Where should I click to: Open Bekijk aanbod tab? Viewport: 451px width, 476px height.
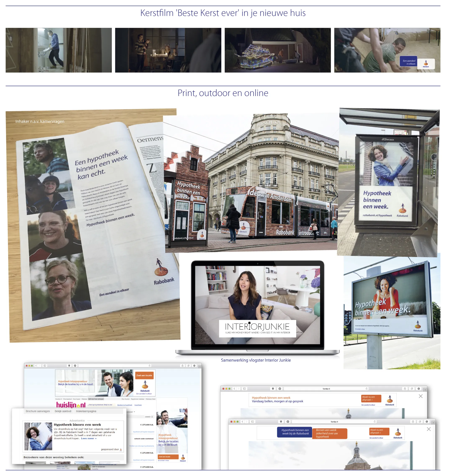tap(63, 411)
